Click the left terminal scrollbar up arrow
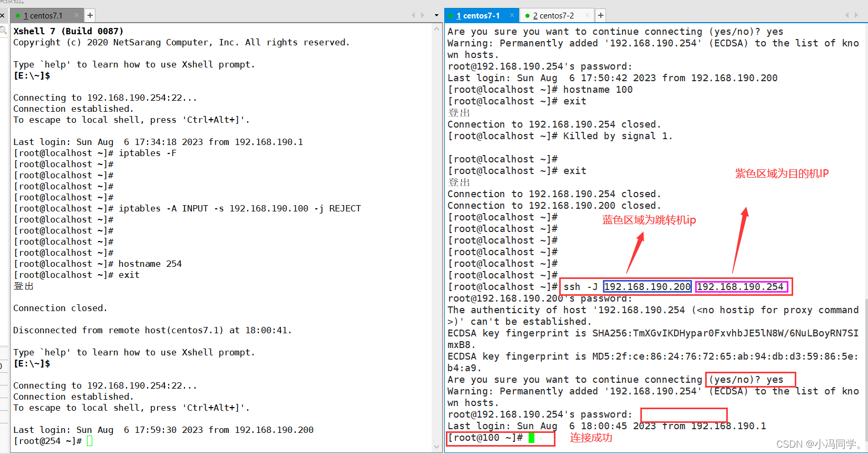 point(436,28)
